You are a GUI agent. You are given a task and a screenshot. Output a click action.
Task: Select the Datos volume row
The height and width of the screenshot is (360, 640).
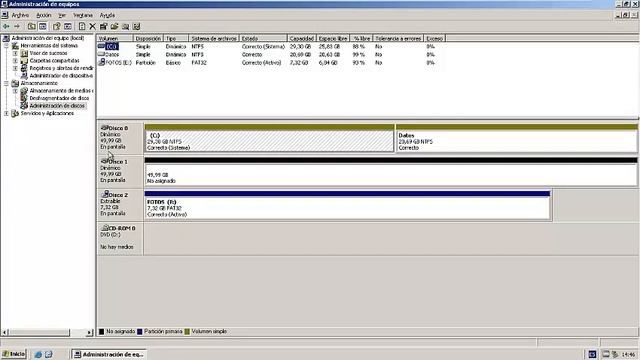pos(271,54)
